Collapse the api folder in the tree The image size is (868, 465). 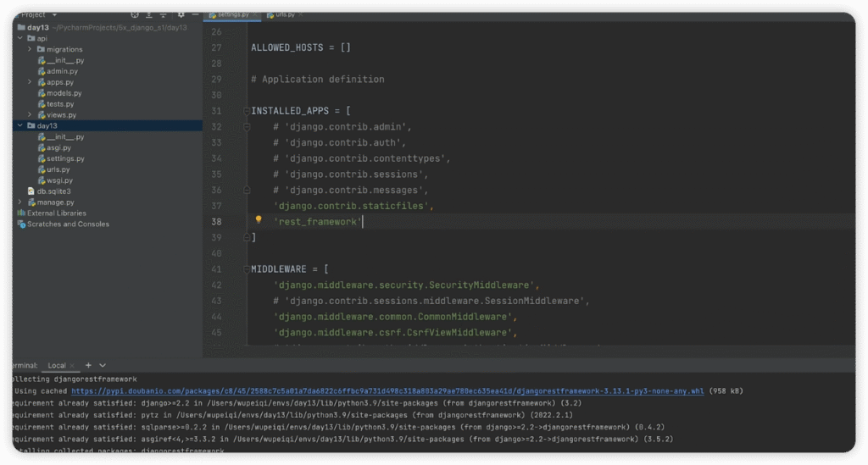(x=20, y=38)
